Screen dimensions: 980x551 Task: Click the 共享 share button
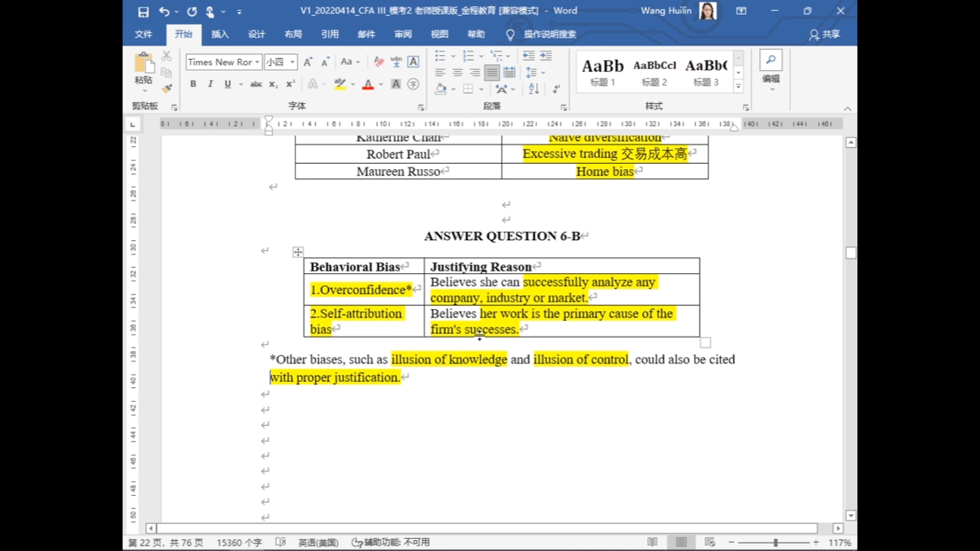[x=824, y=34]
